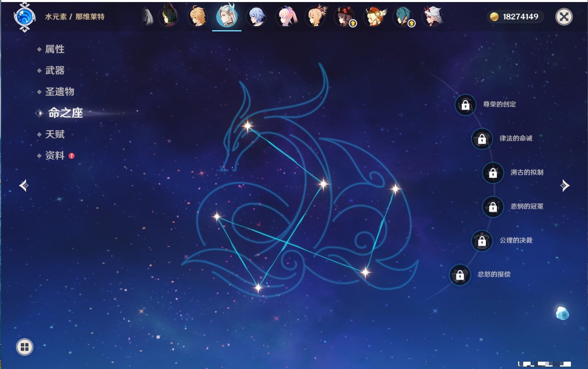
Task: Open locked constellation 公理的决裁
Action: click(482, 241)
